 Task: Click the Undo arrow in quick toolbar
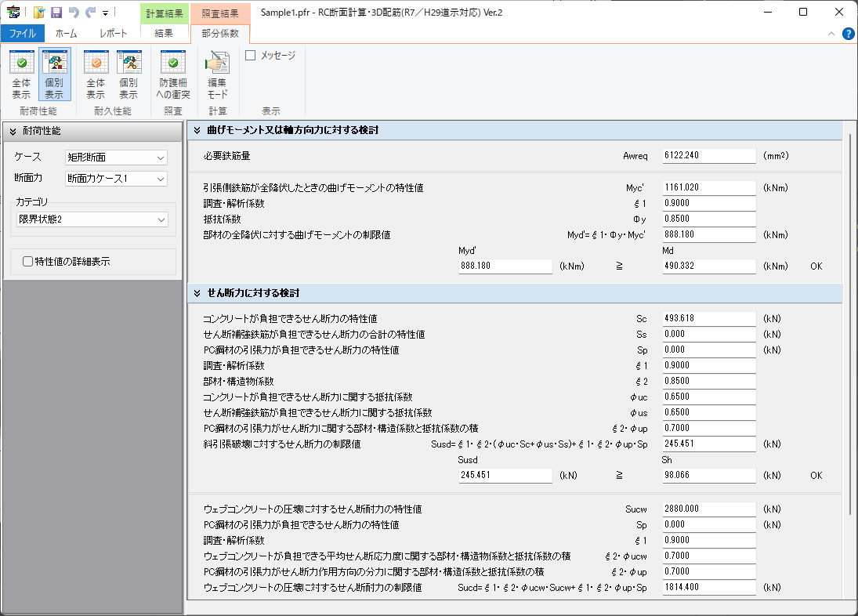pyautogui.click(x=74, y=12)
